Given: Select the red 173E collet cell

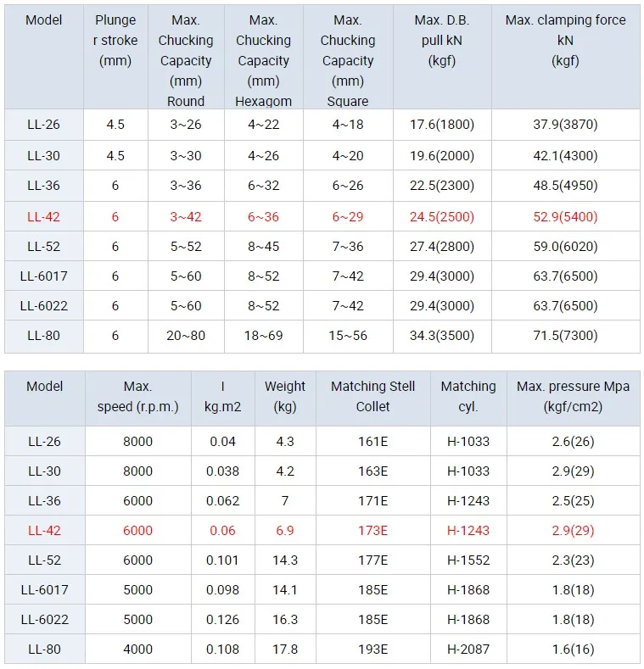Looking at the screenshot, I should [x=372, y=530].
